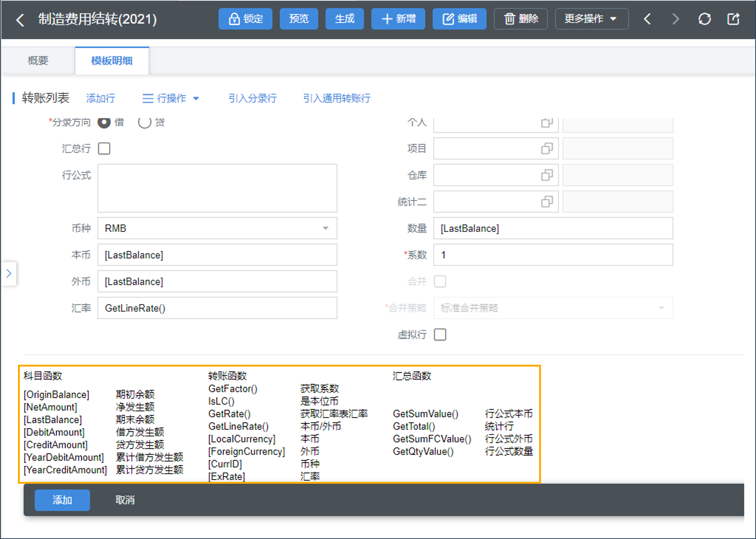Screen dimensions: 756x539
Task: Go back with the header back arrow
Action: 20,20
